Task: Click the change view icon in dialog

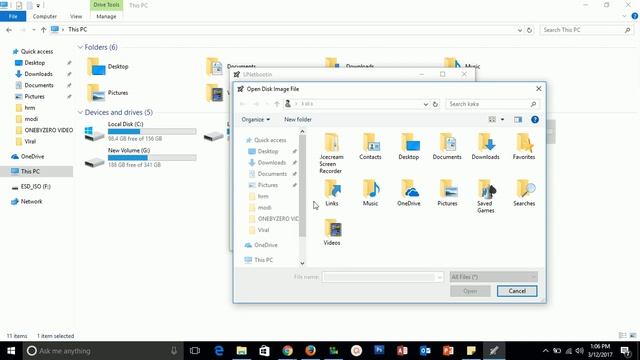Action: 492,120
